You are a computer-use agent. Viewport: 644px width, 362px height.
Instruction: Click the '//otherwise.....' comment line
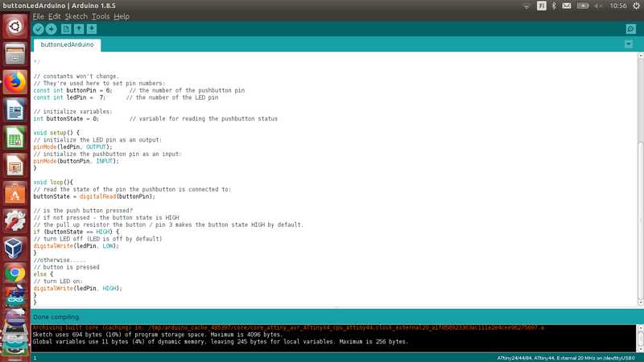click(60, 260)
